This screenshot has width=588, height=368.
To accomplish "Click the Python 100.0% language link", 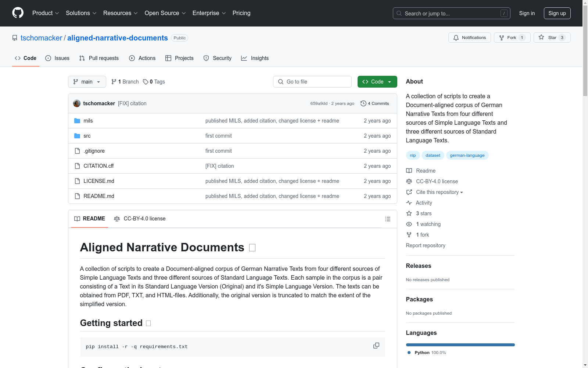I will (427, 353).
